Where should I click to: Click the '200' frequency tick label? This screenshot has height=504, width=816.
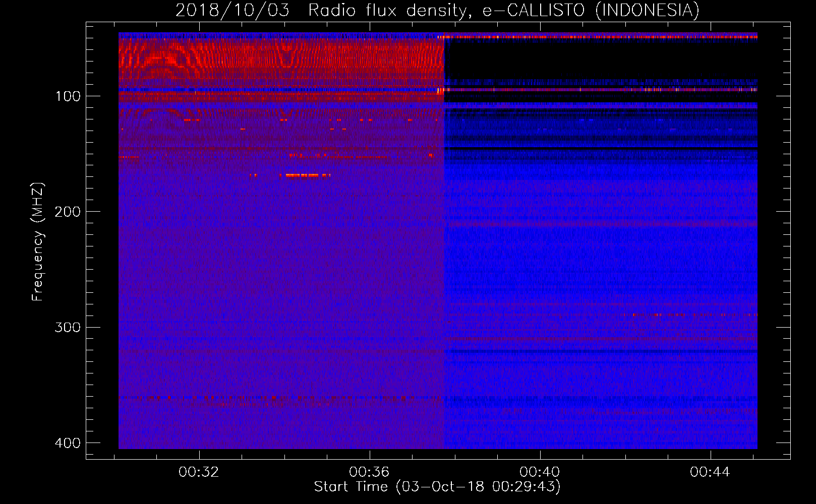click(x=68, y=212)
